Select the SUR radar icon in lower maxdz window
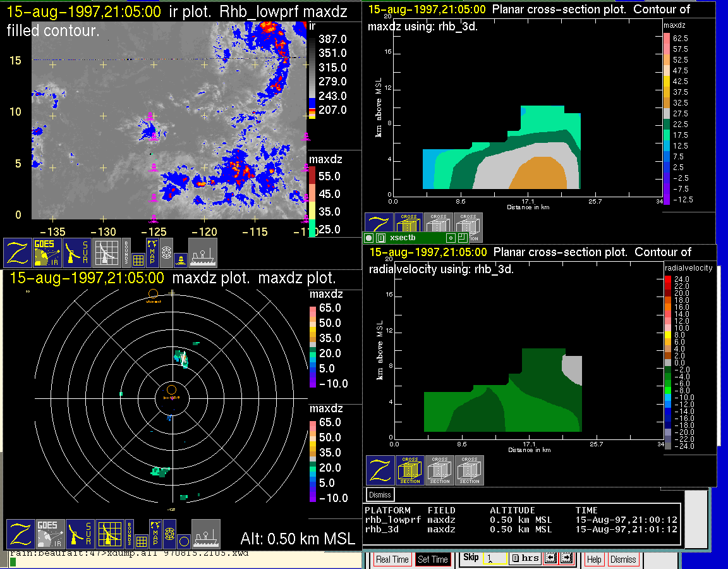The width and height of the screenshot is (728, 569). pos(78,534)
